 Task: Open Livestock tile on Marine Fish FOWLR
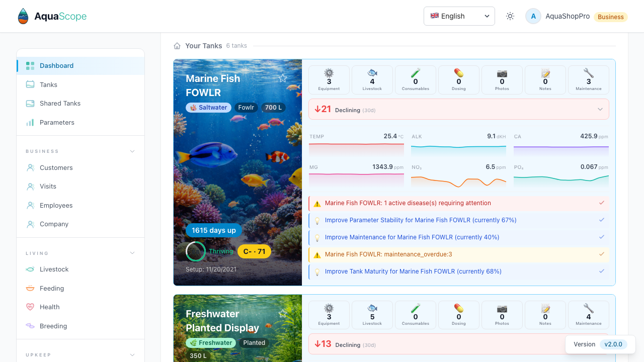(372, 80)
